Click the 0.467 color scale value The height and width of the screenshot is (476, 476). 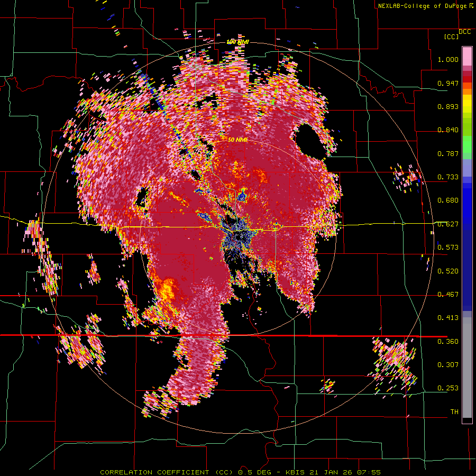click(x=448, y=295)
